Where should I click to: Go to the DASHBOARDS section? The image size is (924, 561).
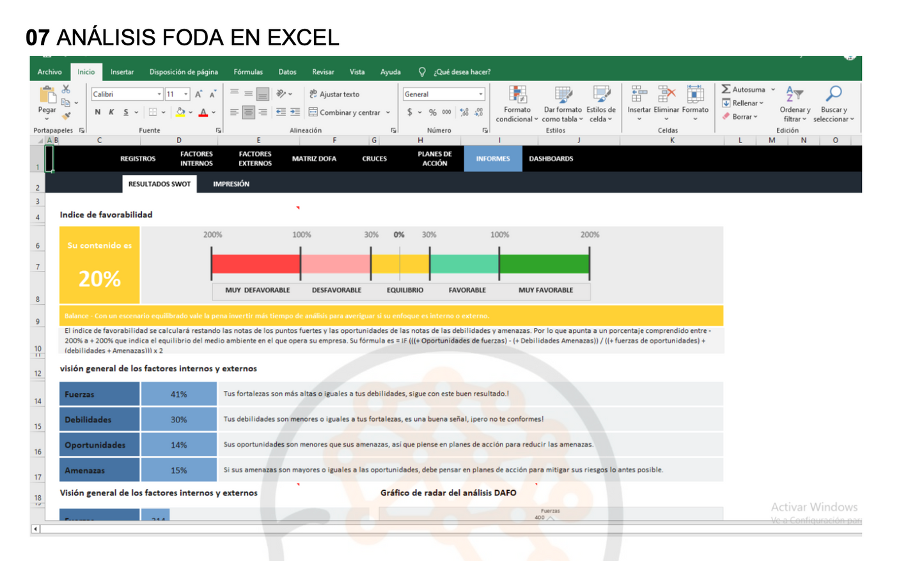click(x=551, y=158)
